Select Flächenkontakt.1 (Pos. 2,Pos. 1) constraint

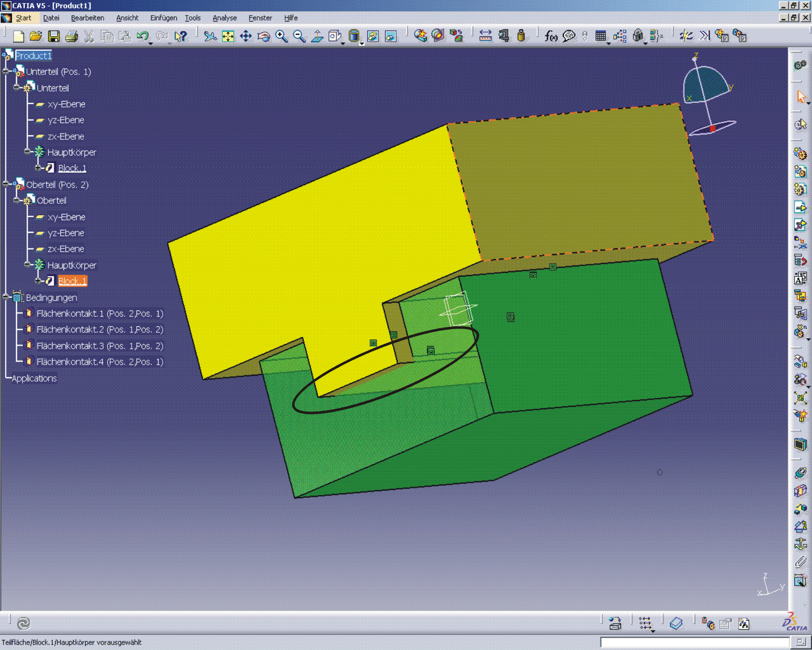pos(100,314)
